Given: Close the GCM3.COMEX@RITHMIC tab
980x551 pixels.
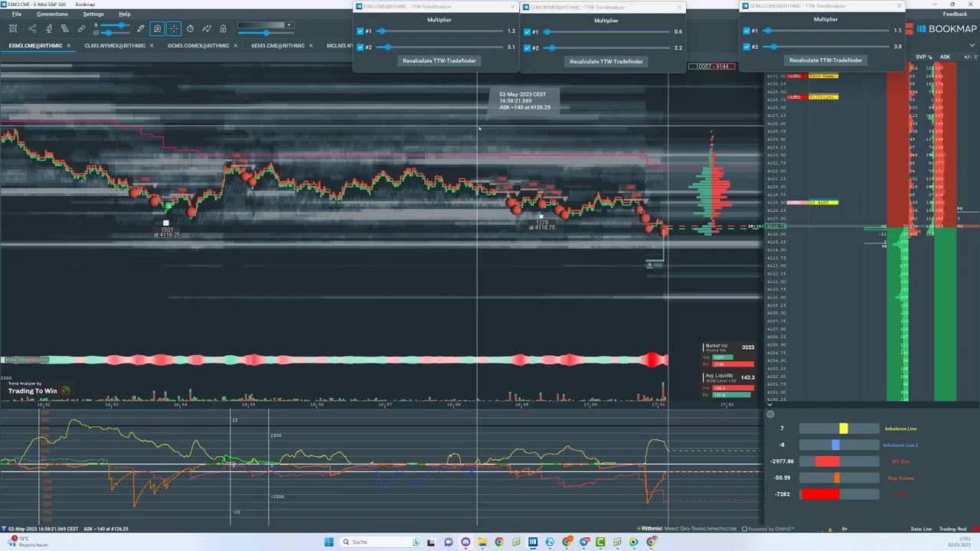Looking at the screenshot, I should [235, 45].
